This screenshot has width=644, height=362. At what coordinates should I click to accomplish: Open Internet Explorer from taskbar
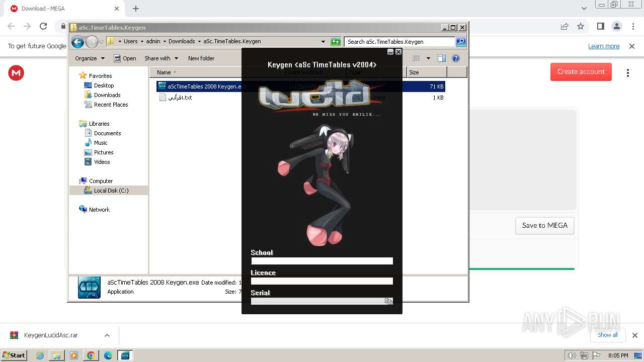point(40,355)
